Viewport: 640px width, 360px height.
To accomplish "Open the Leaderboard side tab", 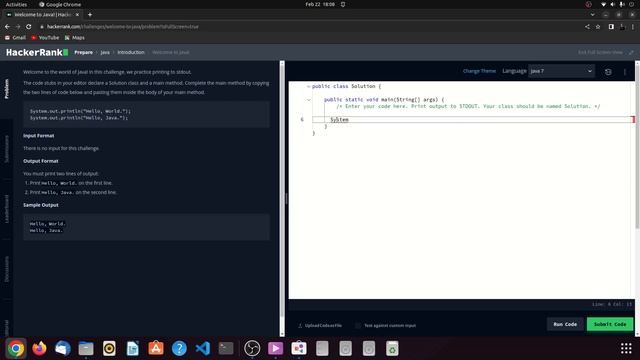I will tap(7, 209).
